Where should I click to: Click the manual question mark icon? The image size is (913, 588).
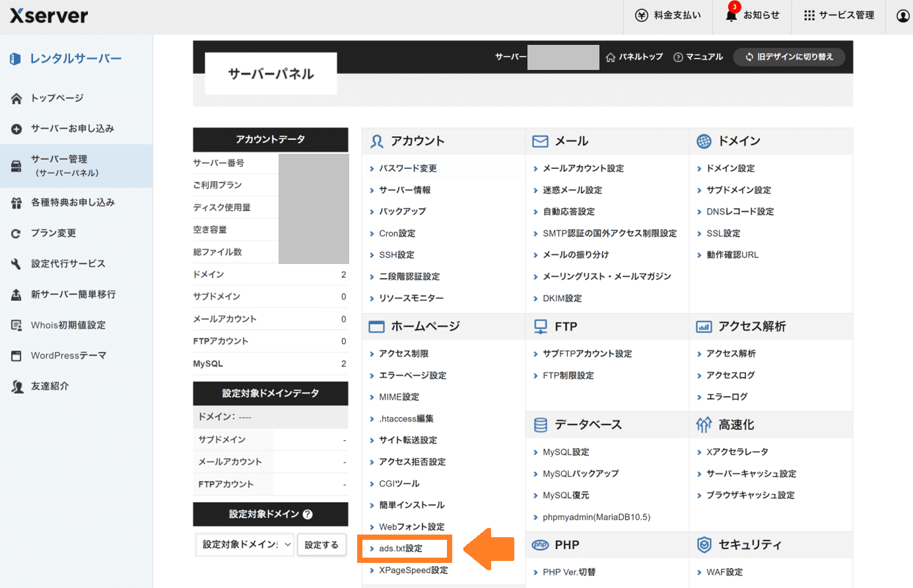click(x=677, y=57)
